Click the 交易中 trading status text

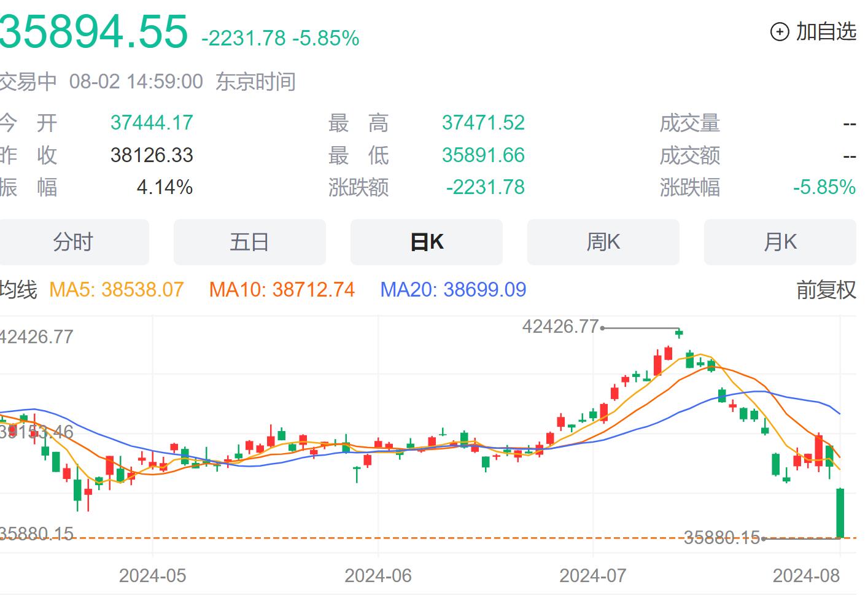[x=28, y=81]
